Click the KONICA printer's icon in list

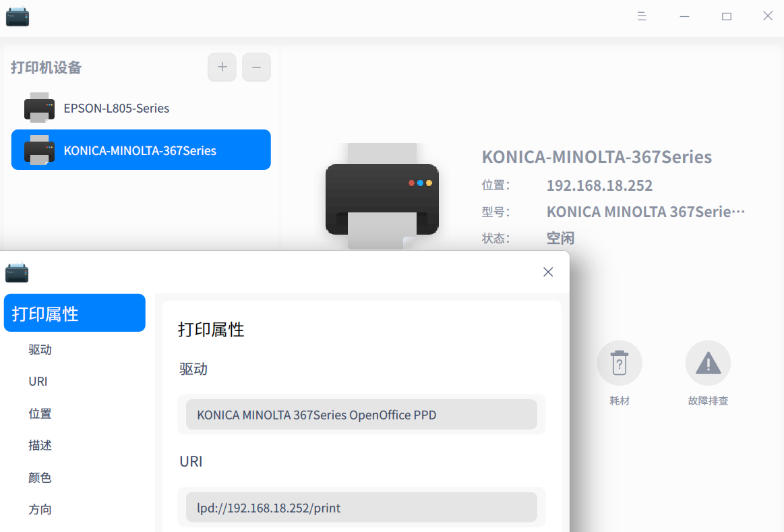point(40,150)
